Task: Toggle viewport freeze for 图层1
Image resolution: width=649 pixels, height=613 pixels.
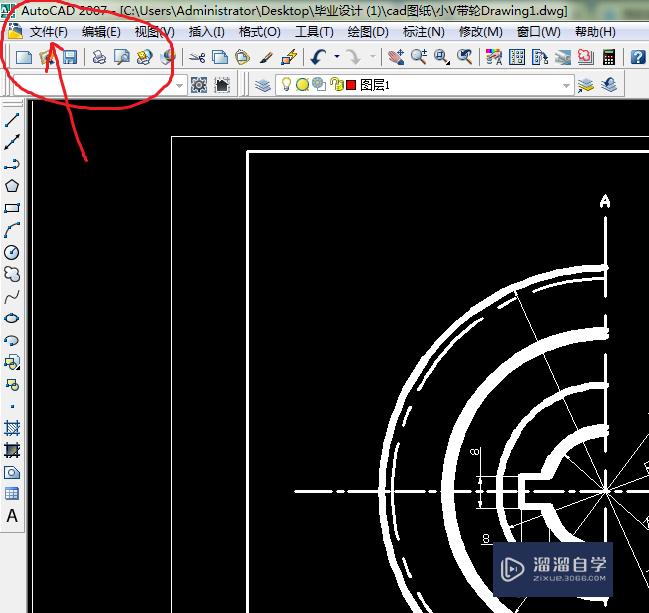Action: coord(319,84)
